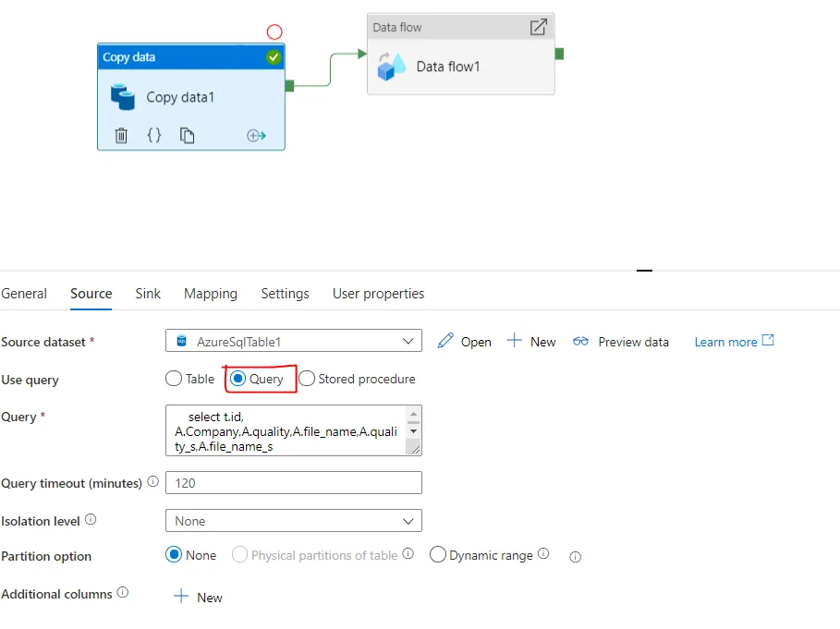This screenshot has width=840, height=629.
Task: Click the Query timeout field with 120
Action: pyautogui.click(x=294, y=483)
